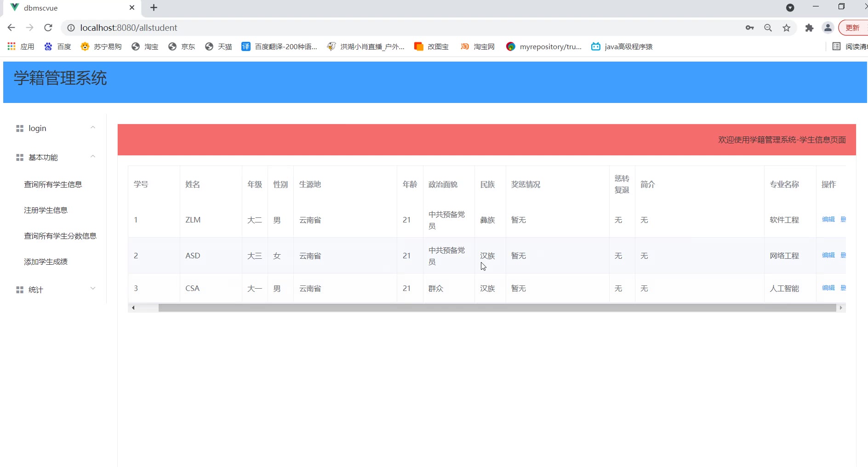The height and width of the screenshot is (467, 868).
Task: Click the browser forward arrow
Action: [x=30, y=28]
